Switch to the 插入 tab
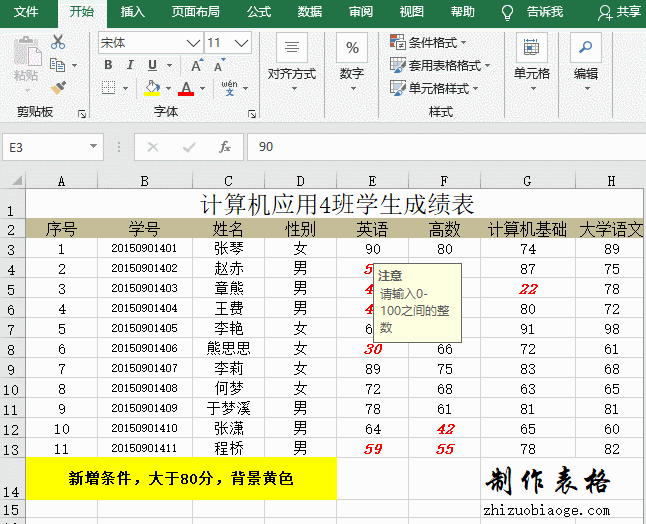The image size is (646, 524). click(133, 12)
